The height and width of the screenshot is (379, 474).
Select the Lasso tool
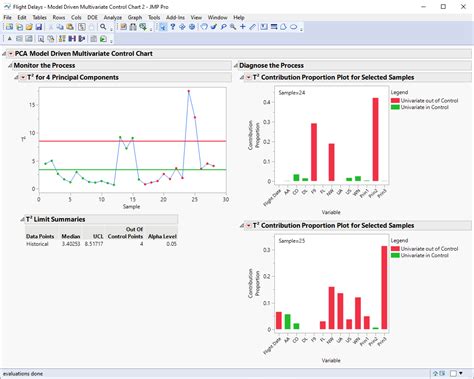pyautogui.click(x=223, y=27)
